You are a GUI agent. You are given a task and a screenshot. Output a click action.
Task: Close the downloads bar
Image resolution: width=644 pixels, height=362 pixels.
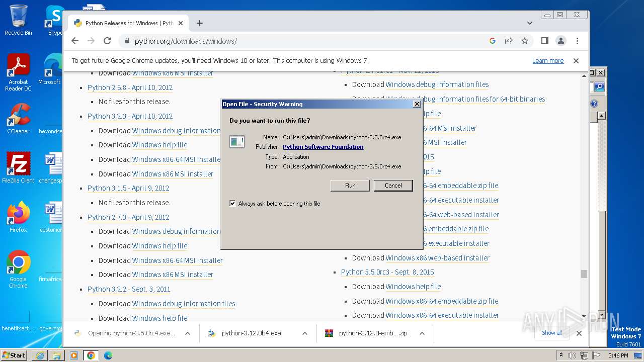(x=579, y=333)
